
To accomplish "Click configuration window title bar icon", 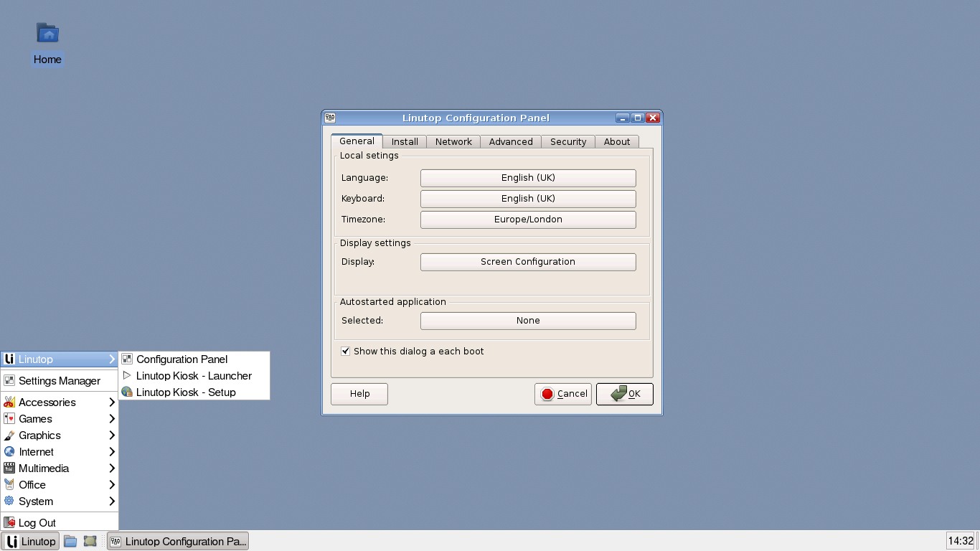I will [330, 118].
